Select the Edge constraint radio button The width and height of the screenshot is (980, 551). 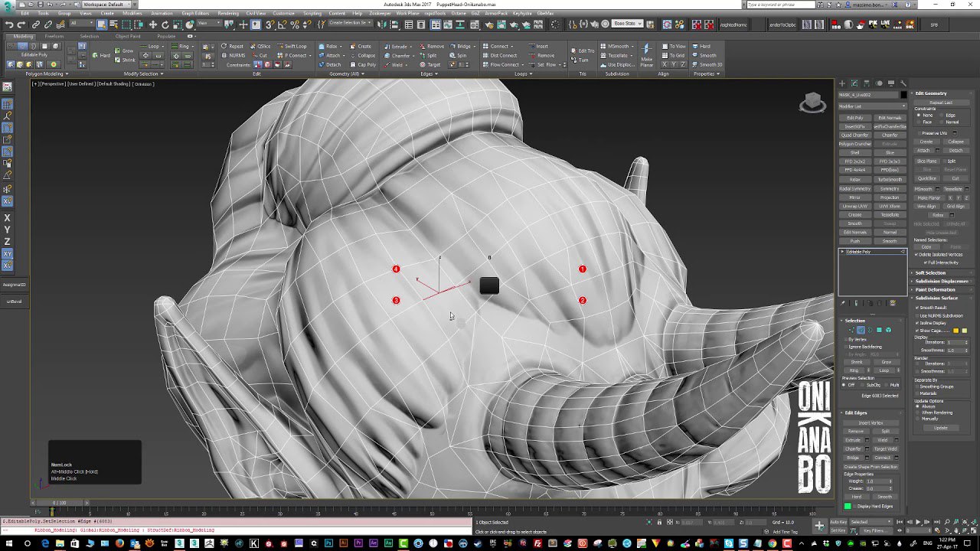(942, 116)
